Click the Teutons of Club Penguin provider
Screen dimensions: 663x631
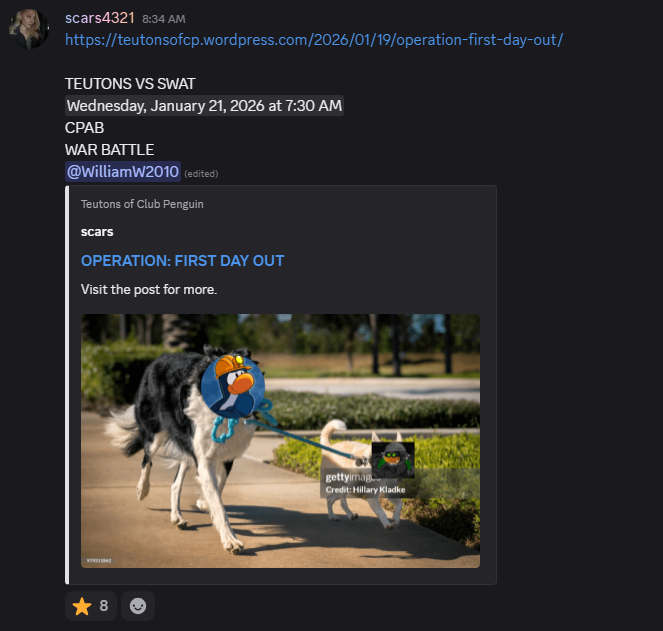[142, 204]
